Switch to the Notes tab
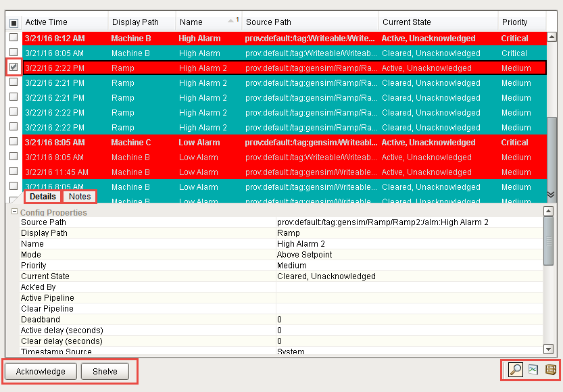This screenshot has height=392, width=563. 79,197
